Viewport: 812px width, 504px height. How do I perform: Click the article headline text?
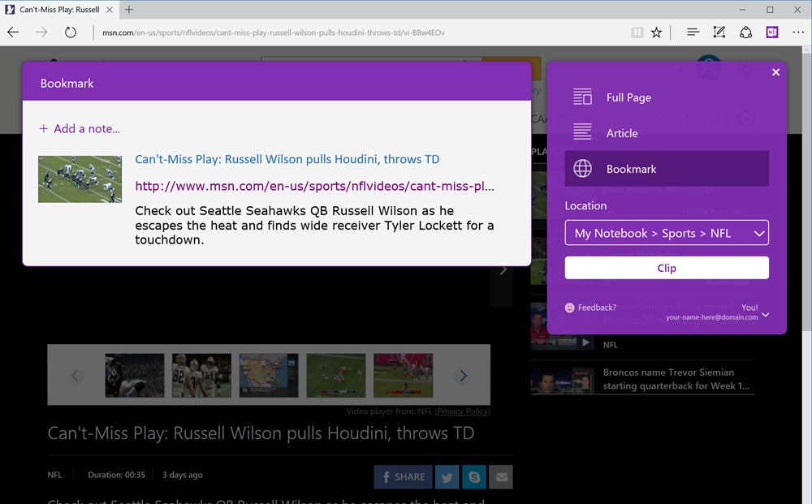[x=261, y=433]
